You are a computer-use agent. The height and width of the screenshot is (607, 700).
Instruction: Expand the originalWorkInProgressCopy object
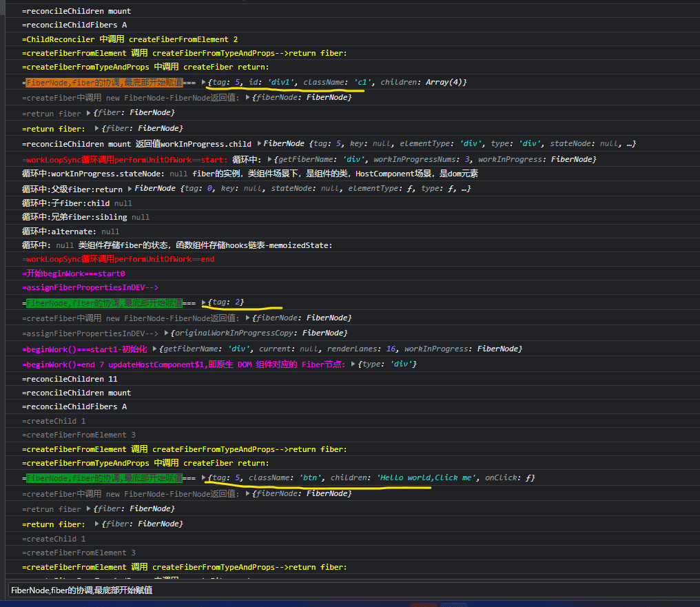pyautogui.click(x=165, y=333)
